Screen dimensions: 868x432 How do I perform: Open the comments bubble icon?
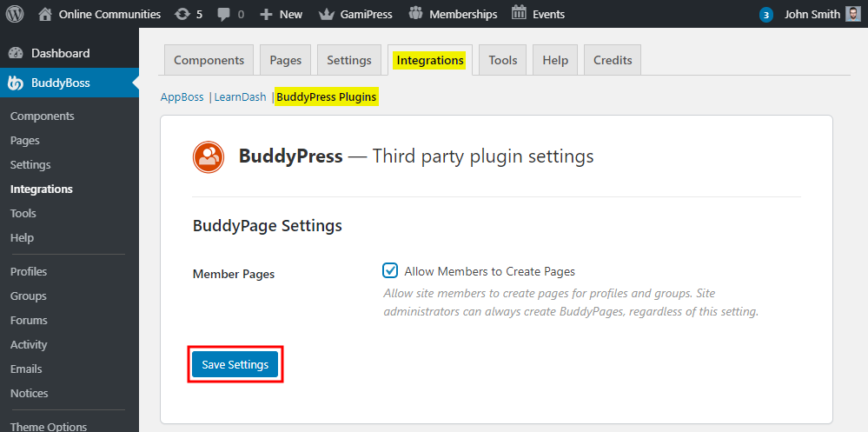tap(224, 15)
